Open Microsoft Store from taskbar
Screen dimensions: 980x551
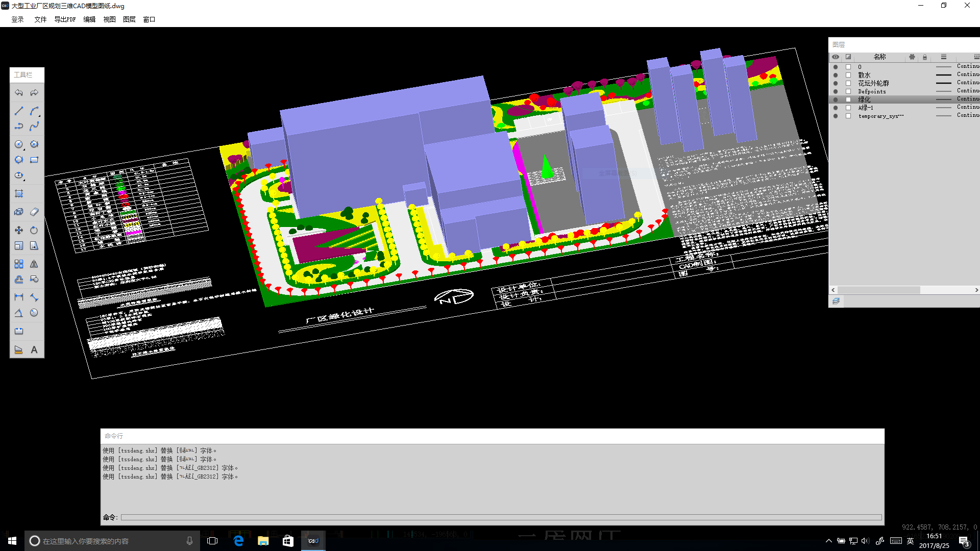coord(288,541)
